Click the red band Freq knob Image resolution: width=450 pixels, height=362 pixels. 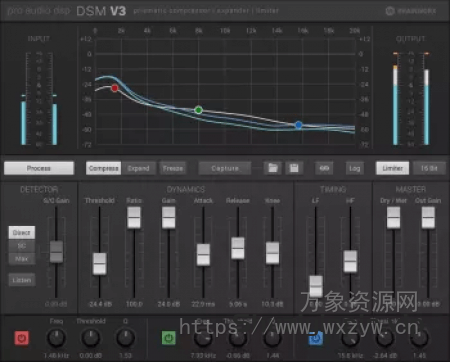(x=56, y=338)
